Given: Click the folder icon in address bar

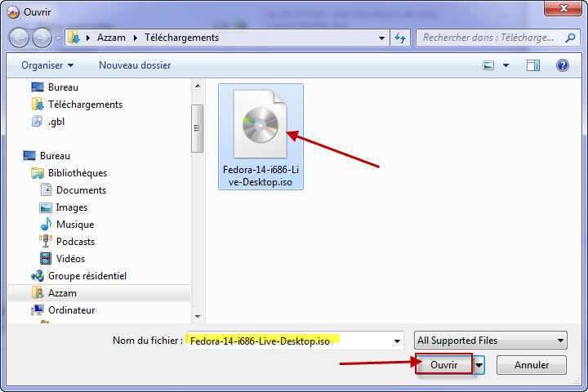Looking at the screenshot, I should point(73,38).
